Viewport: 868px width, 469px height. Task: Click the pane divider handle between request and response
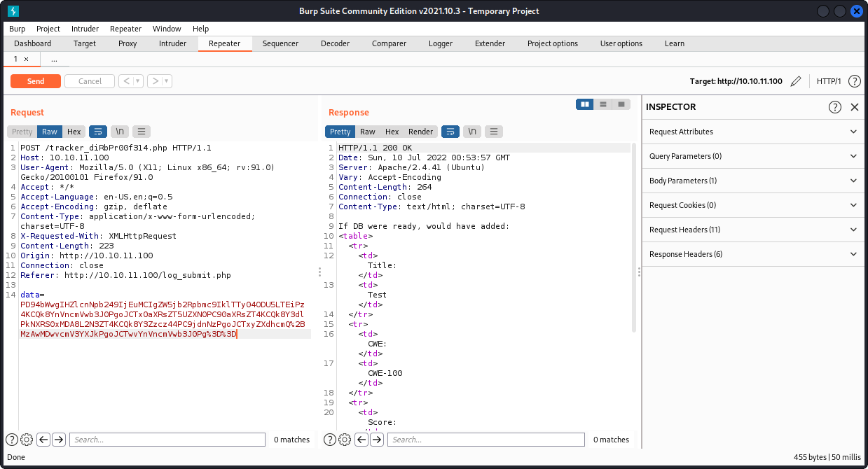(319, 272)
